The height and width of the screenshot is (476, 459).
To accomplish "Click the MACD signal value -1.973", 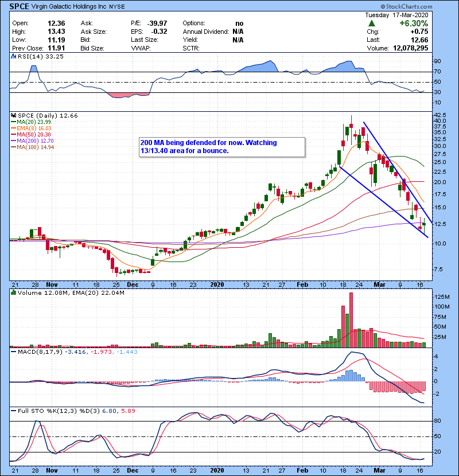I will click(101, 352).
